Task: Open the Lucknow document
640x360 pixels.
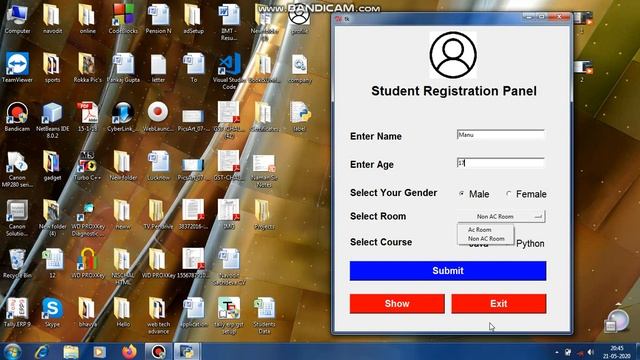Action: [158, 165]
